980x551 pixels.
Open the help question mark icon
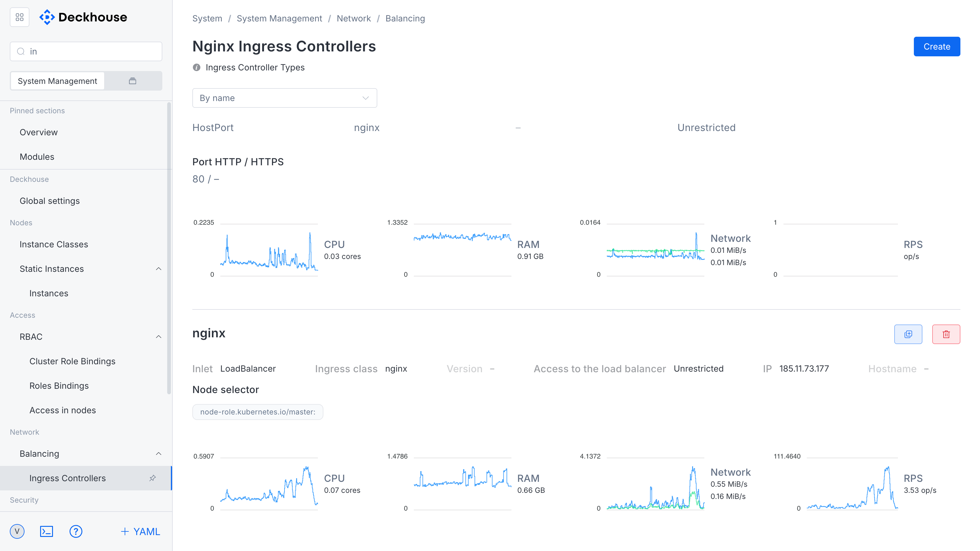tap(76, 531)
